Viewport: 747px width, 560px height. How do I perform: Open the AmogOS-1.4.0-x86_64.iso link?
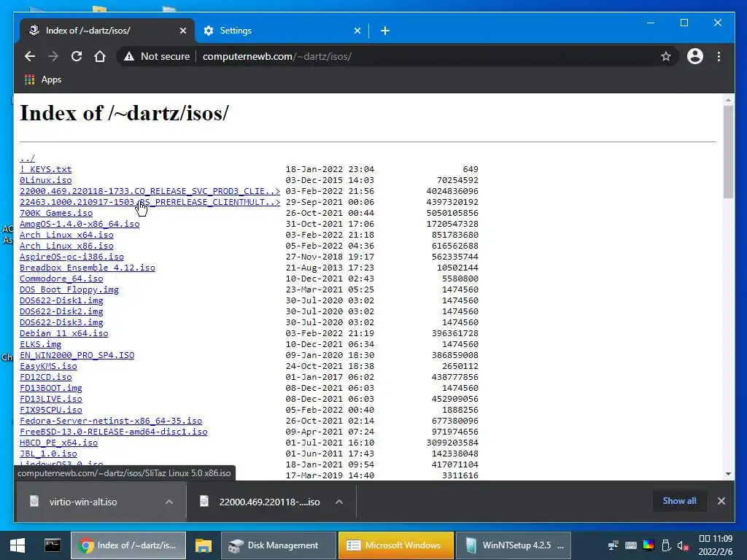(x=80, y=224)
